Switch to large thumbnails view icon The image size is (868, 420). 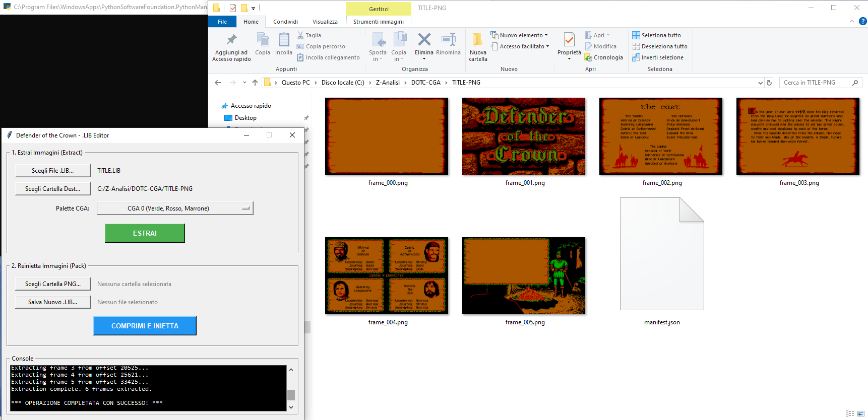click(x=861, y=414)
